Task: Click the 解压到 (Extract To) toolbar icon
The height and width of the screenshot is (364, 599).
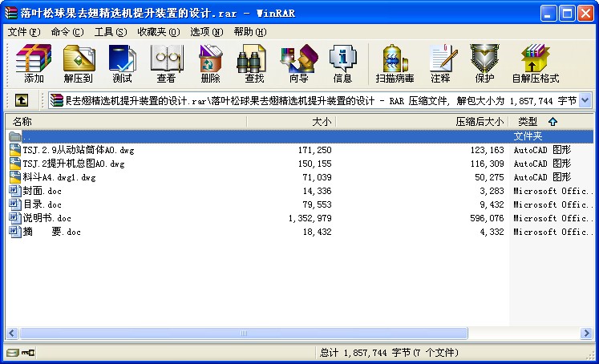Action: (x=79, y=63)
